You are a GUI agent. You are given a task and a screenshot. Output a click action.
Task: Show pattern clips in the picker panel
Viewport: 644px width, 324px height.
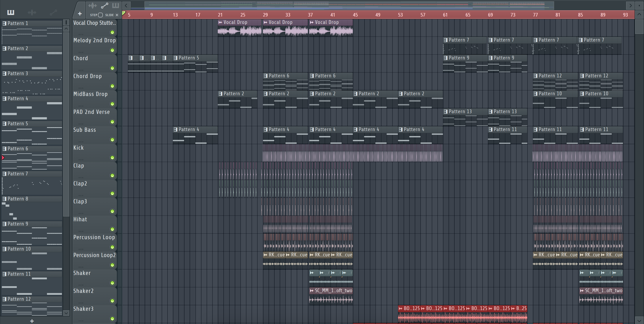click(x=11, y=12)
